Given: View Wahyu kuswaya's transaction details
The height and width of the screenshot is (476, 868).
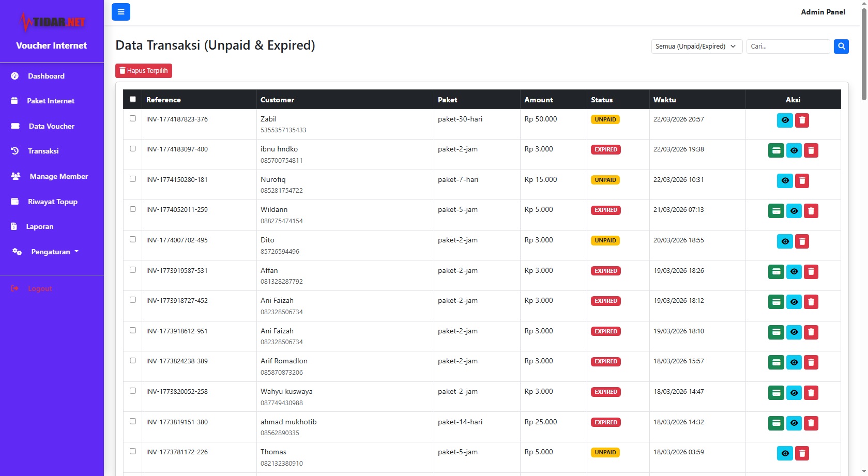Looking at the screenshot, I should point(794,393).
